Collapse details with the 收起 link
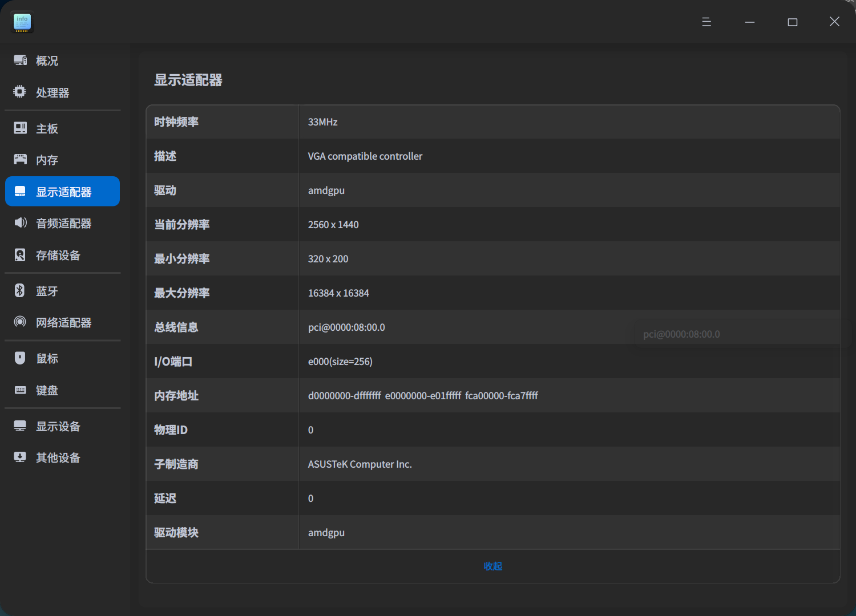The height and width of the screenshot is (616, 856). point(492,566)
